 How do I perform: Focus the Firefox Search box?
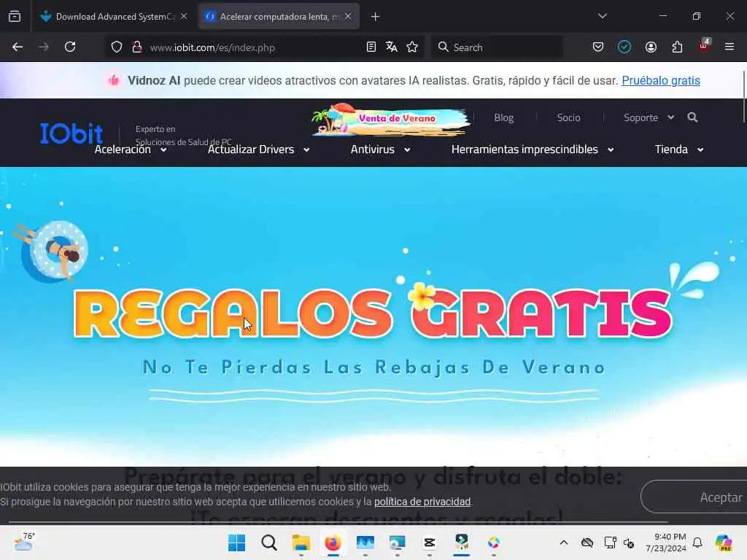(498, 47)
